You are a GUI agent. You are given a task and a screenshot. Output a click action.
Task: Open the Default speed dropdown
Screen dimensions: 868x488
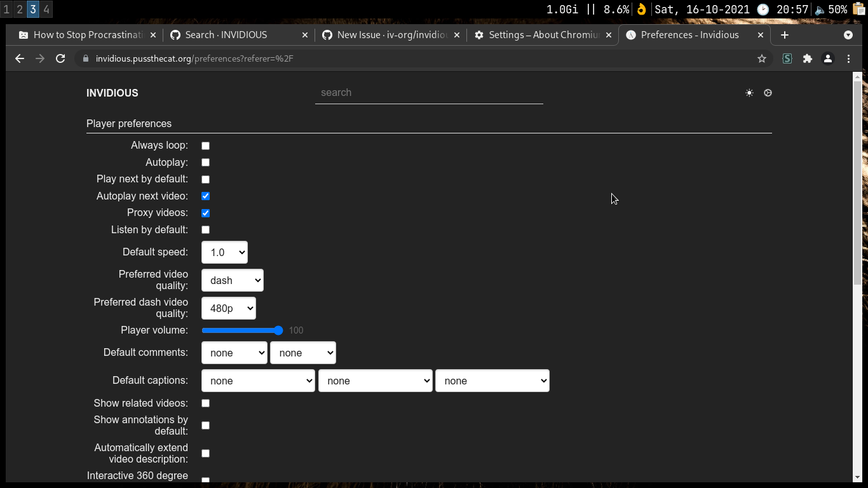click(x=224, y=252)
